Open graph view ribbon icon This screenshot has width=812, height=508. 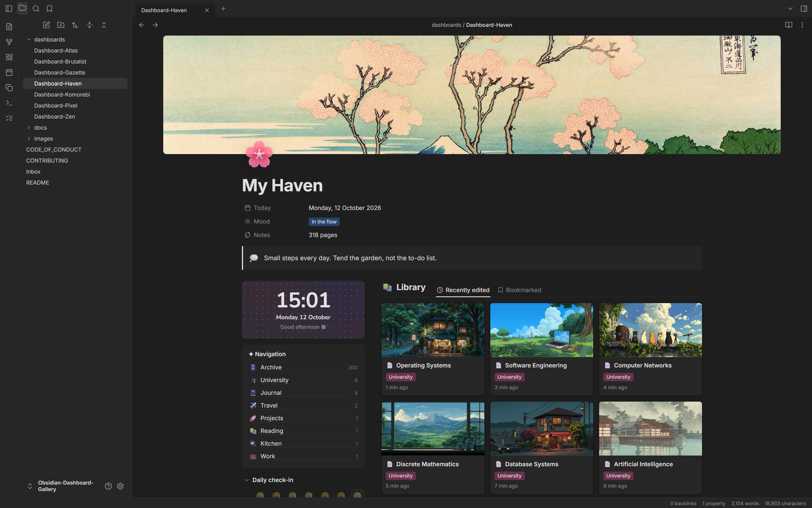tap(9, 42)
